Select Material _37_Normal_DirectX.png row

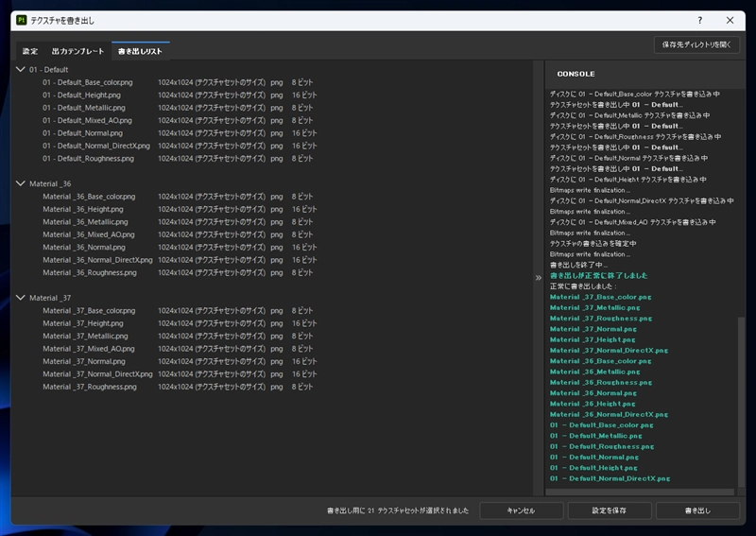coord(180,374)
